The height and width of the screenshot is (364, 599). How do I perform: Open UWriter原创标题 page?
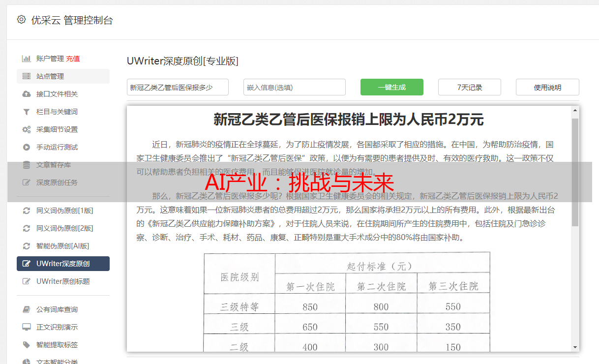click(63, 281)
